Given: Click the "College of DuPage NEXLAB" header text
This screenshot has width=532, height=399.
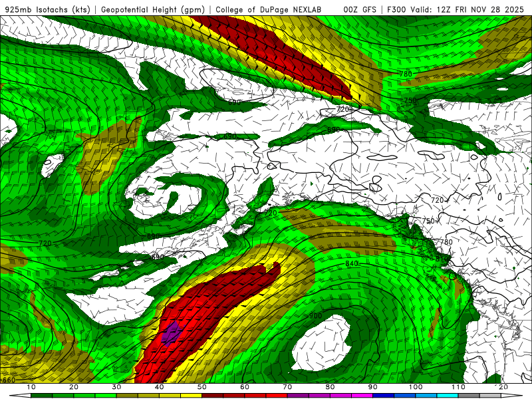Looking at the screenshot, I should click(269, 9).
